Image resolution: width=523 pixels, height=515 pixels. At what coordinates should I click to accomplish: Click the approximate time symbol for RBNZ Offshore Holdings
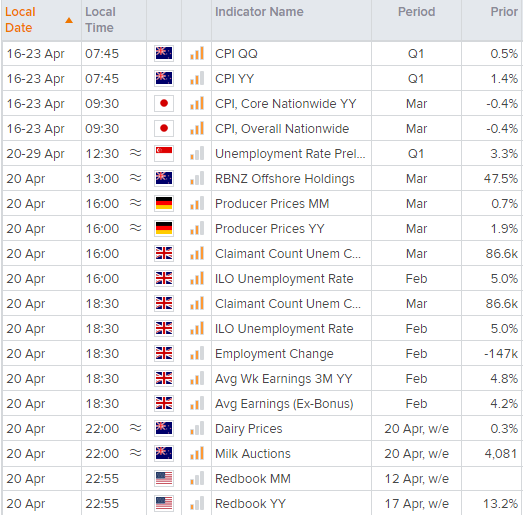click(x=135, y=178)
